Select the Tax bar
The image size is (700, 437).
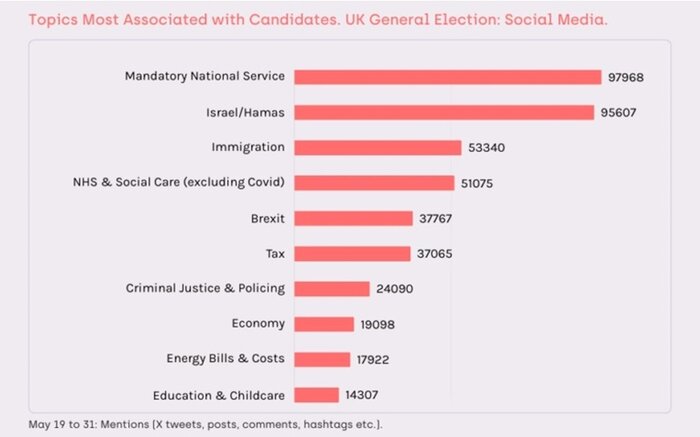coord(353,253)
